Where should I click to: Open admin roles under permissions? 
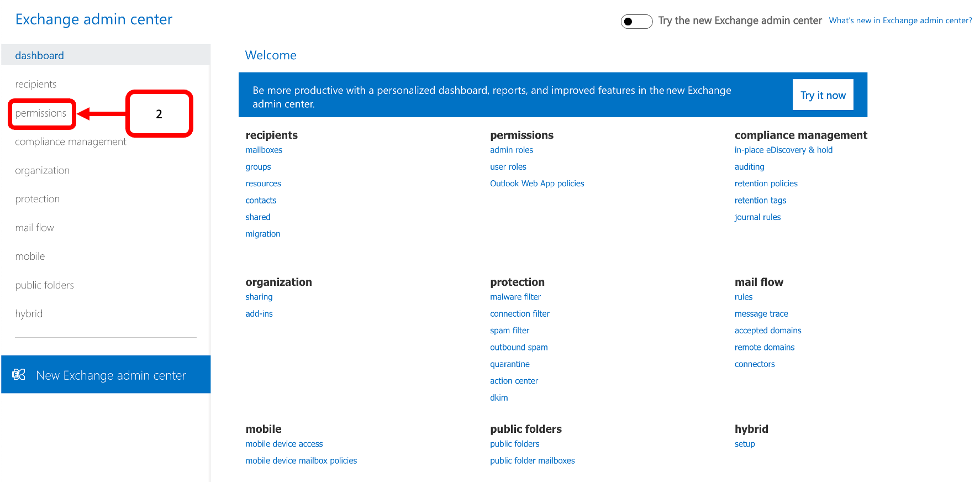tap(512, 150)
